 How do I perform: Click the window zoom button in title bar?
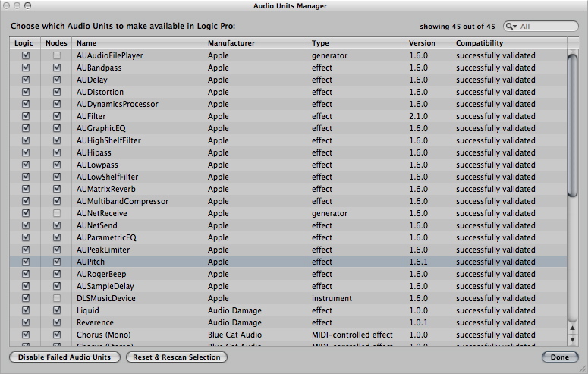click(28, 5)
